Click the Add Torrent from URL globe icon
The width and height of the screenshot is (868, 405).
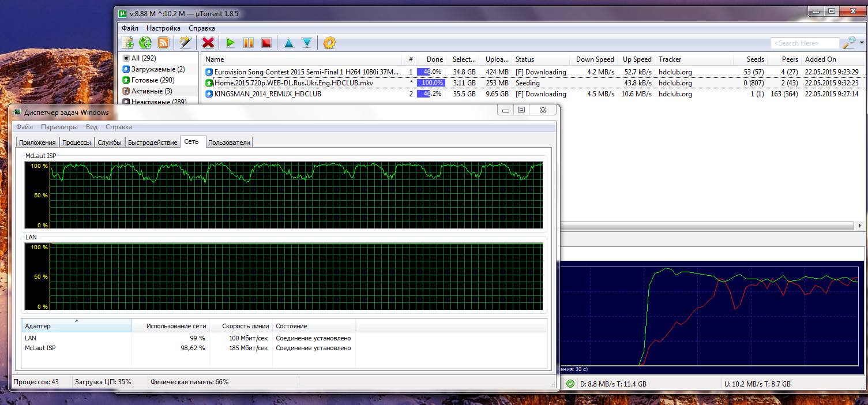[145, 43]
